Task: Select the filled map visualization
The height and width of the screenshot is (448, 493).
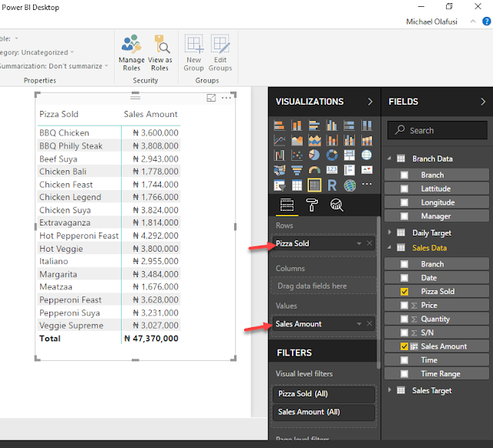Action: (279, 170)
